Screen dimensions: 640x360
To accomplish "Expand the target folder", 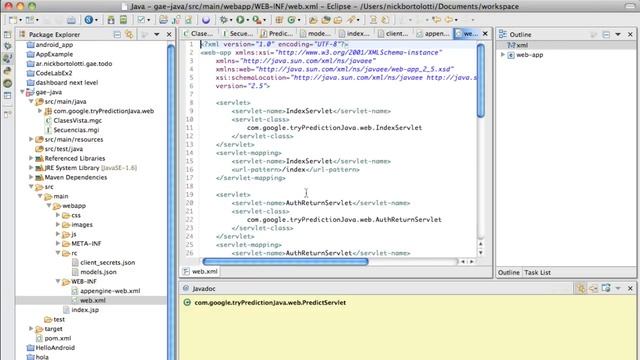I will point(31,329).
